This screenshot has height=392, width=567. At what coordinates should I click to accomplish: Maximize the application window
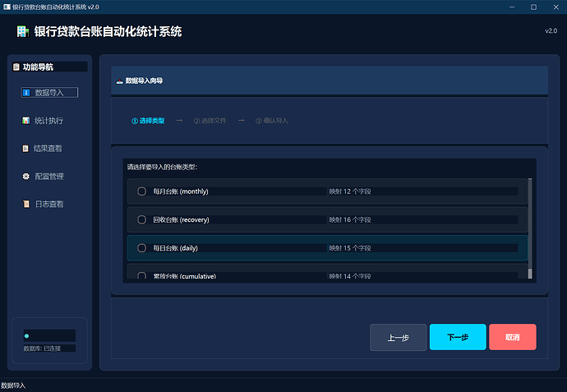tap(534, 7)
